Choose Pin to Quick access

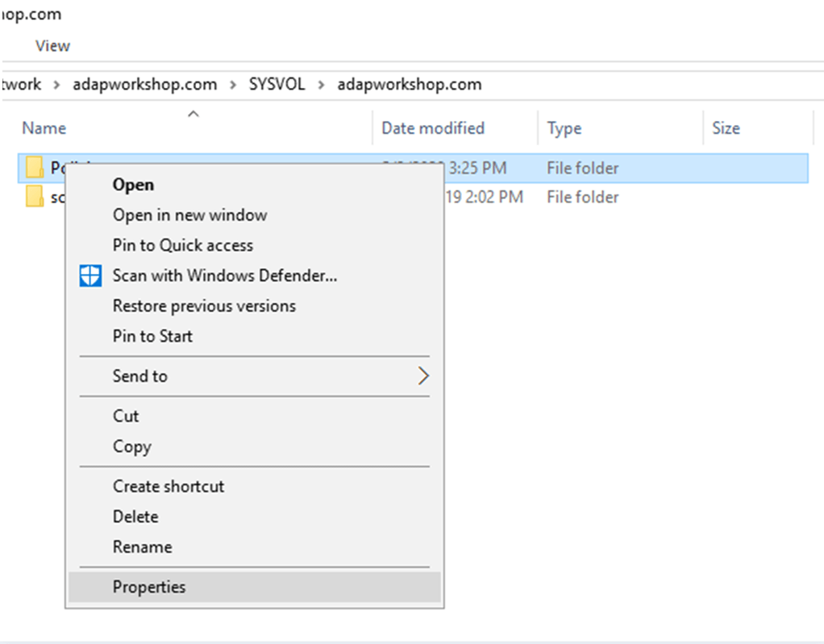pos(183,245)
